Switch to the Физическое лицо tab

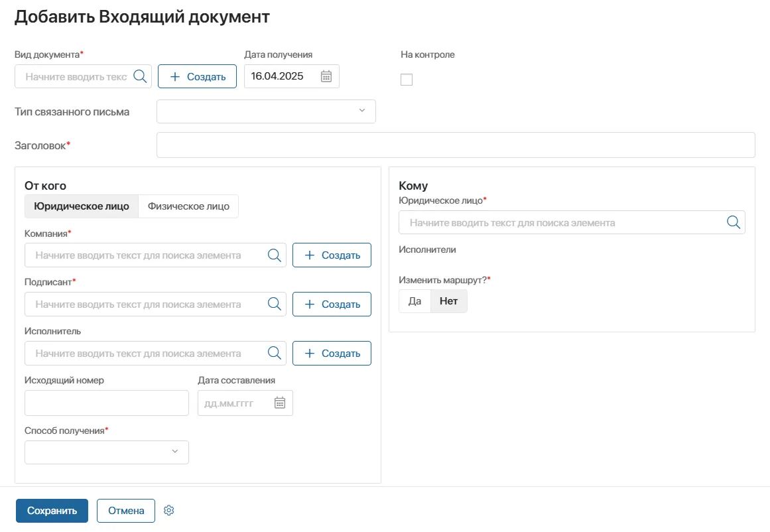point(188,206)
